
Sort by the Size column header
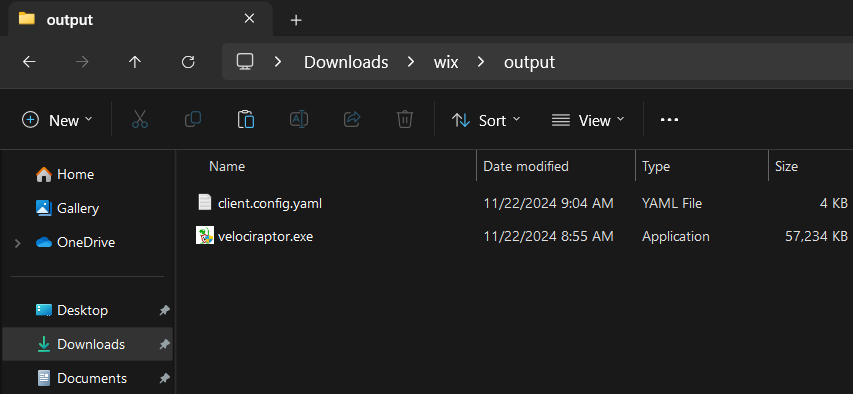786,166
